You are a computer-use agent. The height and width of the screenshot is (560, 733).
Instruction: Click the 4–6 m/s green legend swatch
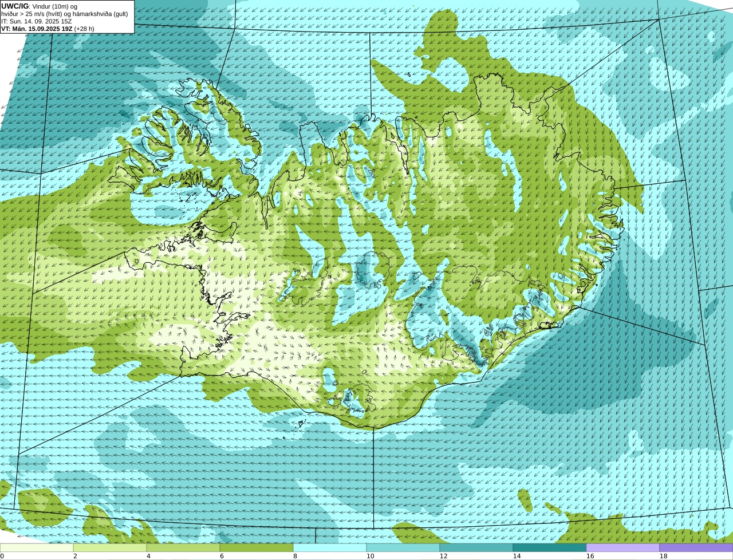(183, 547)
